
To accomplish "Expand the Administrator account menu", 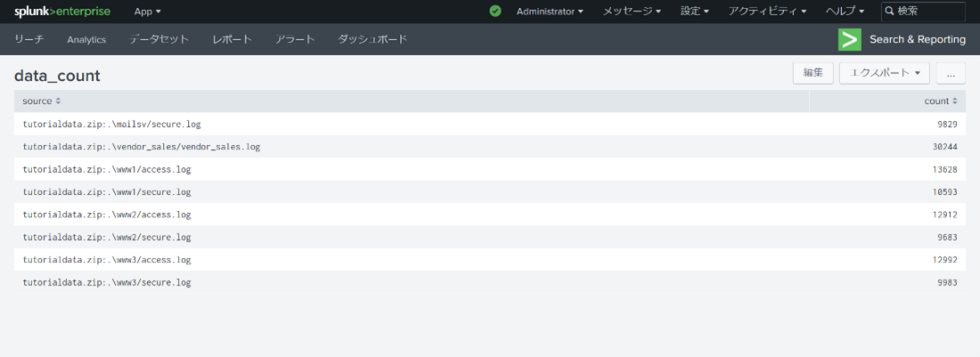I will pos(550,12).
